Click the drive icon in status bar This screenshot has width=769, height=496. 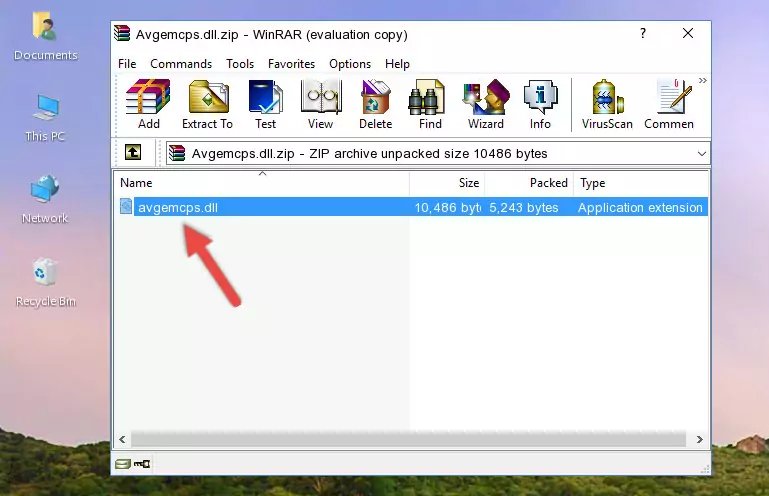(123, 464)
